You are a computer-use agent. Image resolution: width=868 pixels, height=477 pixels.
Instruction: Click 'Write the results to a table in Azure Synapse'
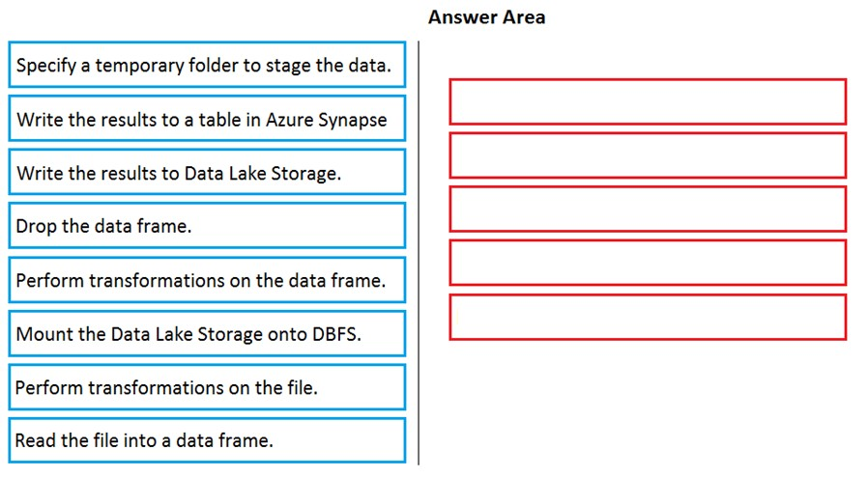click(x=207, y=118)
